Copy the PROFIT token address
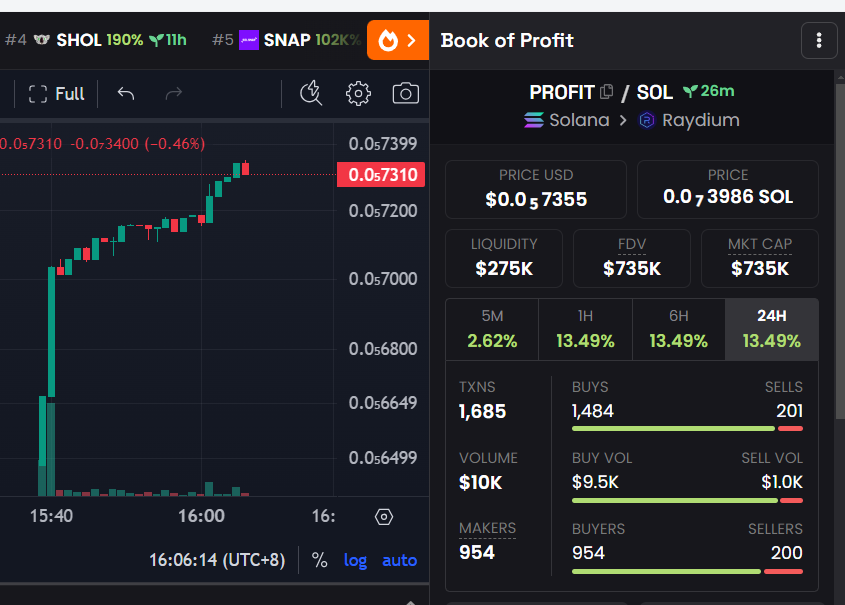 (x=607, y=92)
